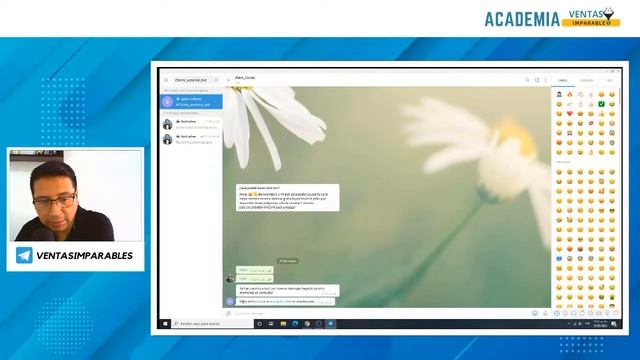The width and height of the screenshot is (640, 360).
Task: Click the microphone icon in the input bar
Action: (545, 313)
